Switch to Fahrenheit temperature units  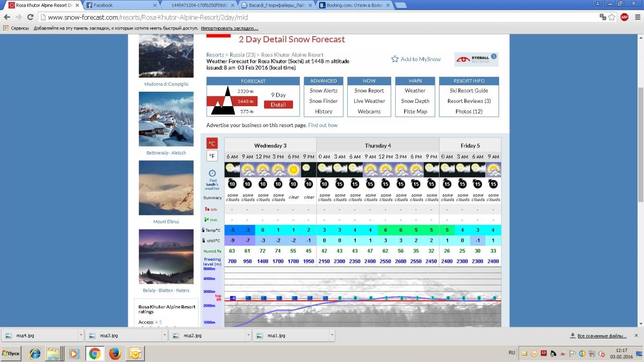[x=213, y=156]
